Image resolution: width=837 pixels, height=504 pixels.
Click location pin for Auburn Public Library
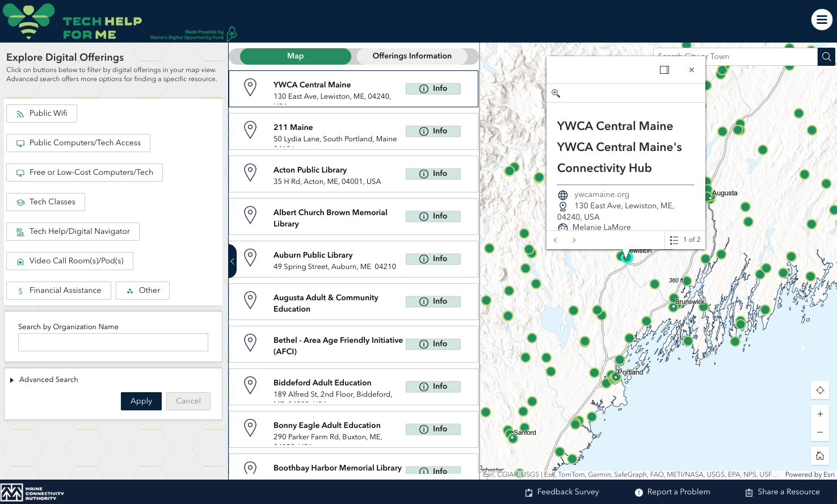pyautogui.click(x=250, y=258)
